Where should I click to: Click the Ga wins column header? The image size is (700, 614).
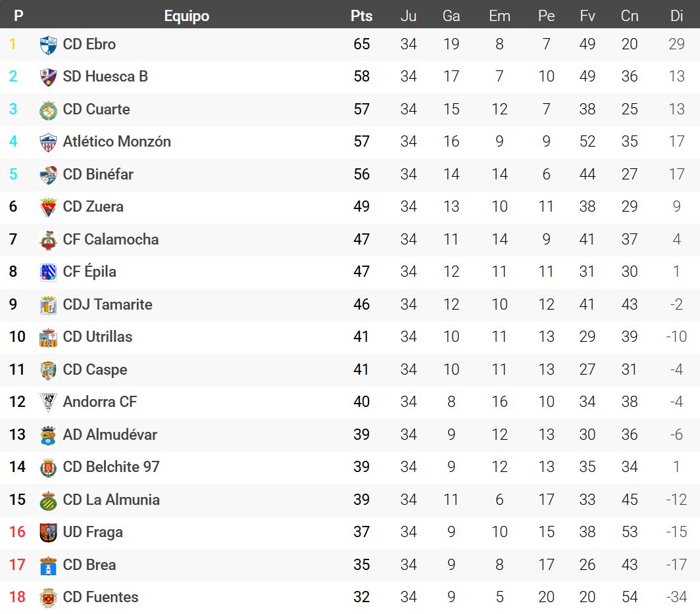coord(451,16)
